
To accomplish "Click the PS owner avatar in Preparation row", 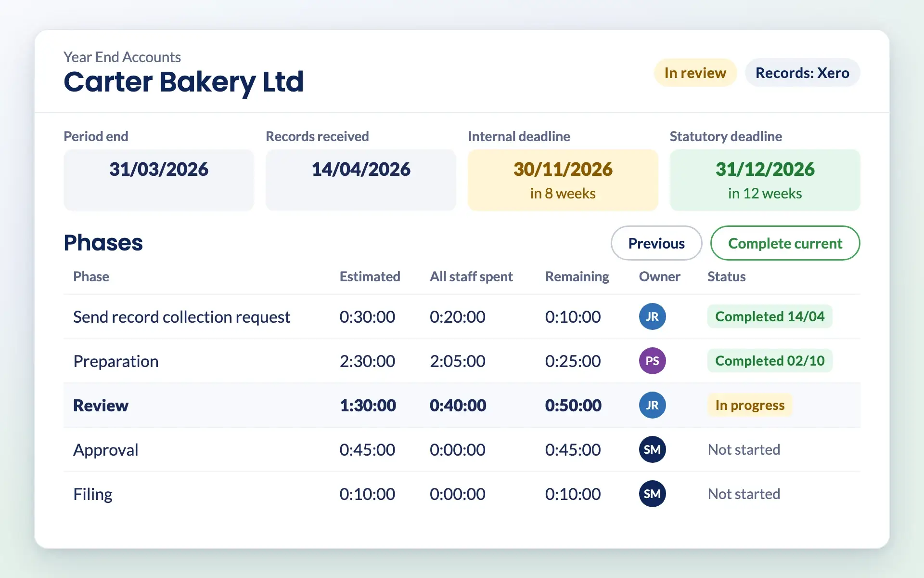I will [x=652, y=361].
